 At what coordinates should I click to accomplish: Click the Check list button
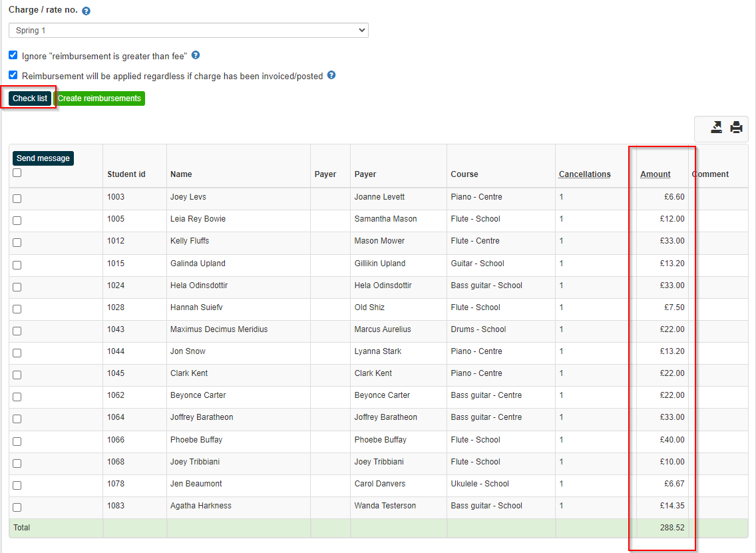(30, 98)
